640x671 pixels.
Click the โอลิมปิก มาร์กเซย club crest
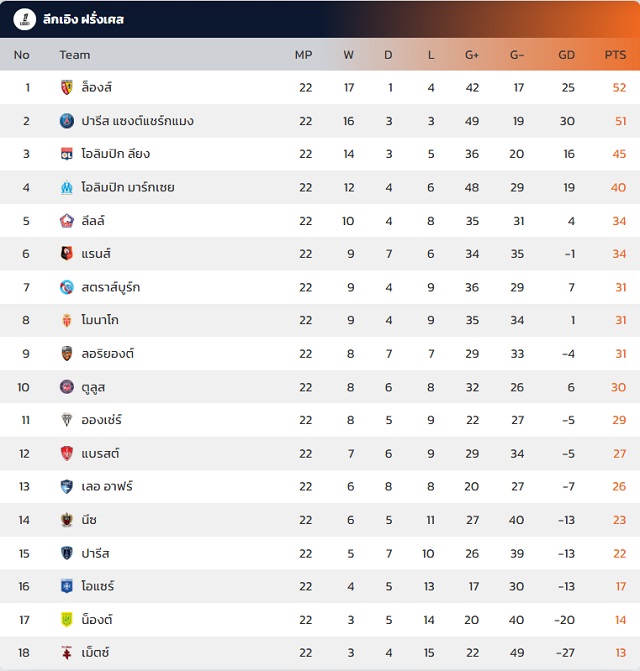coord(67,187)
